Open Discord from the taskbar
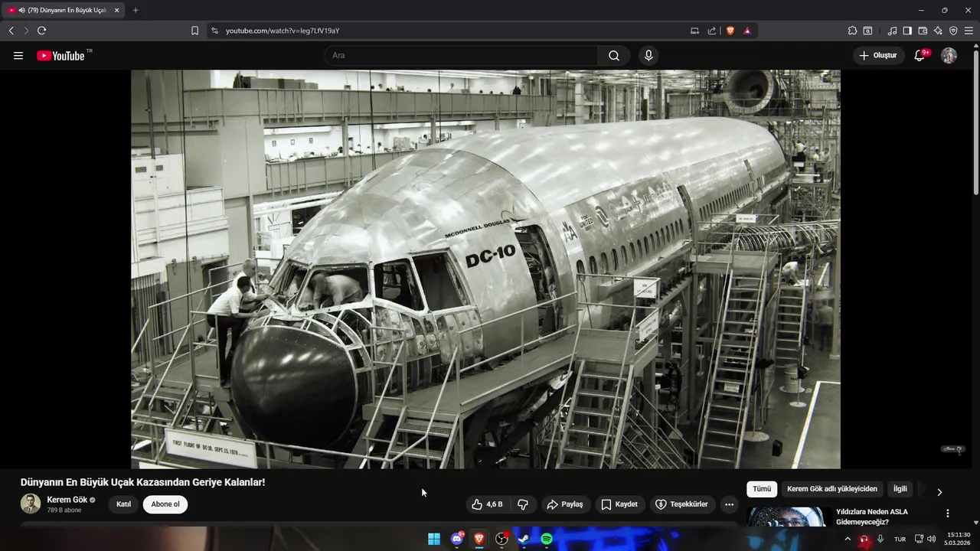Viewport: 980px width, 551px height. pos(457,539)
